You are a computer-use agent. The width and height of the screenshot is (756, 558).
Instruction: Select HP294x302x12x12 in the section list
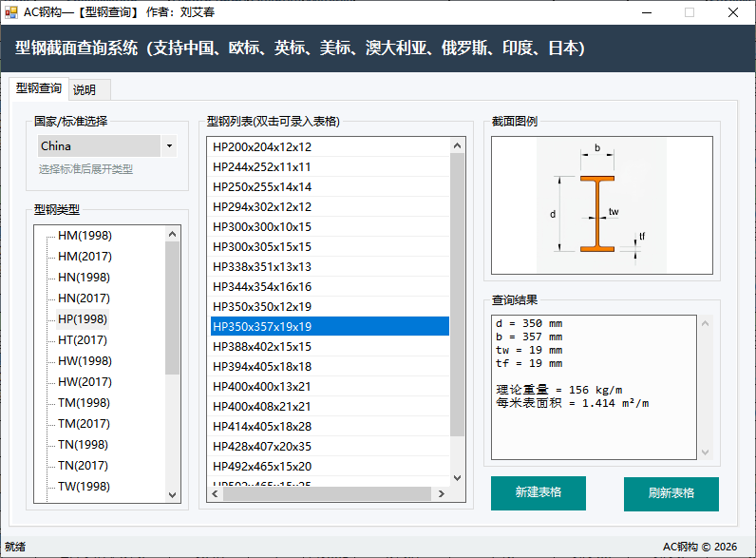(330, 206)
